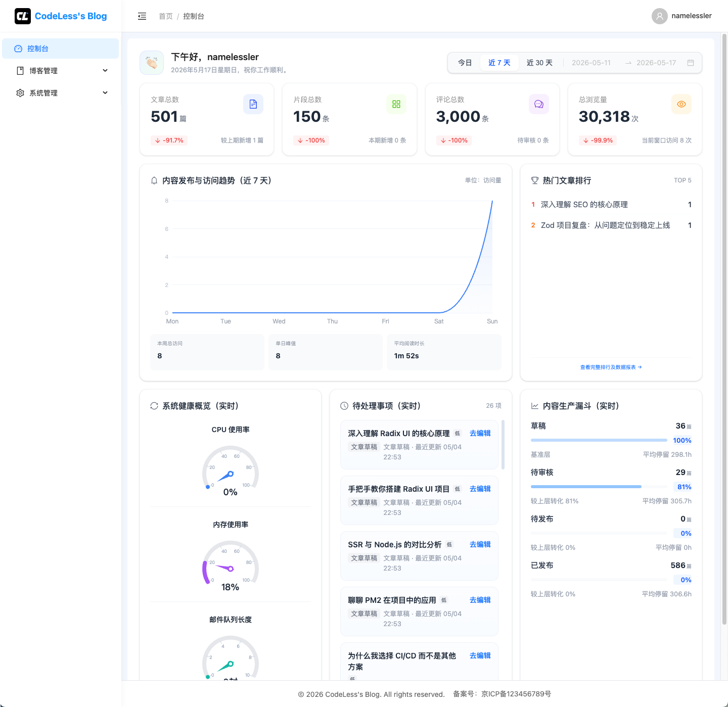The height and width of the screenshot is (707, 728).
Task: Click the 总浏览量 value 30,318
Action: coord(605,117)
